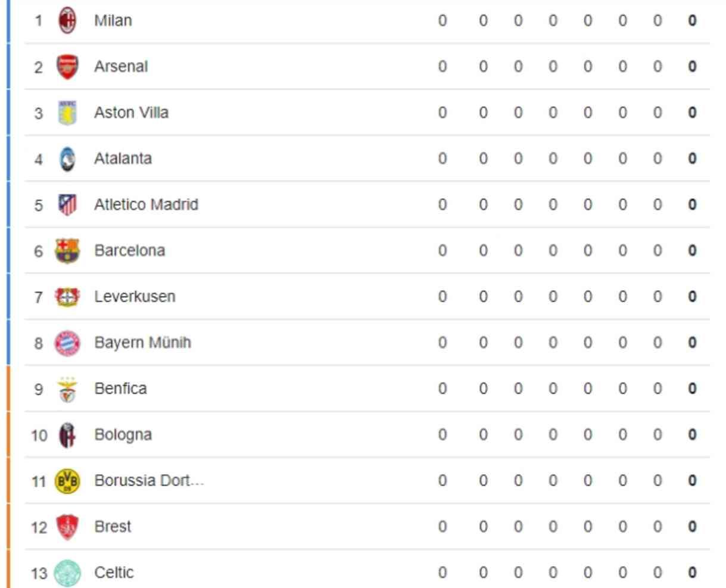
Task: Click the Bayern Münih club crest
Action: (x=67, y=343)
